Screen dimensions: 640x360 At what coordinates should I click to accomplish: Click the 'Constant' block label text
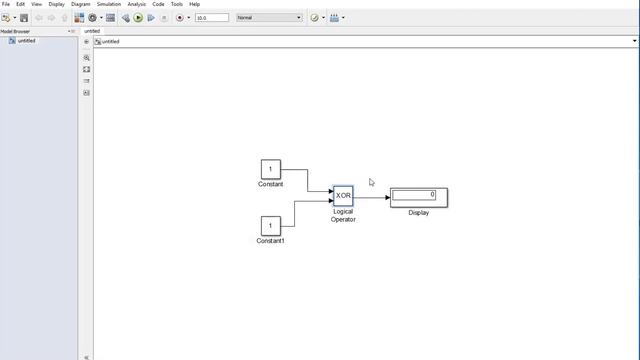(271, 184)
